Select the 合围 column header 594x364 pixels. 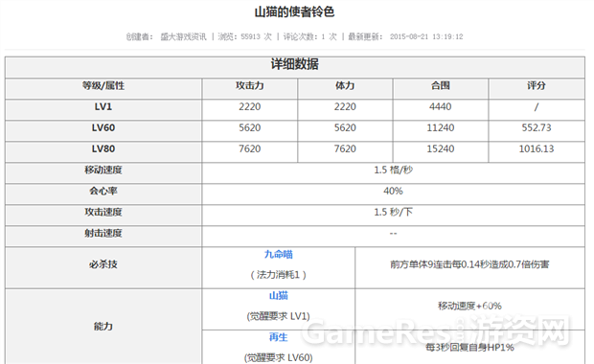tap(441, 86)
